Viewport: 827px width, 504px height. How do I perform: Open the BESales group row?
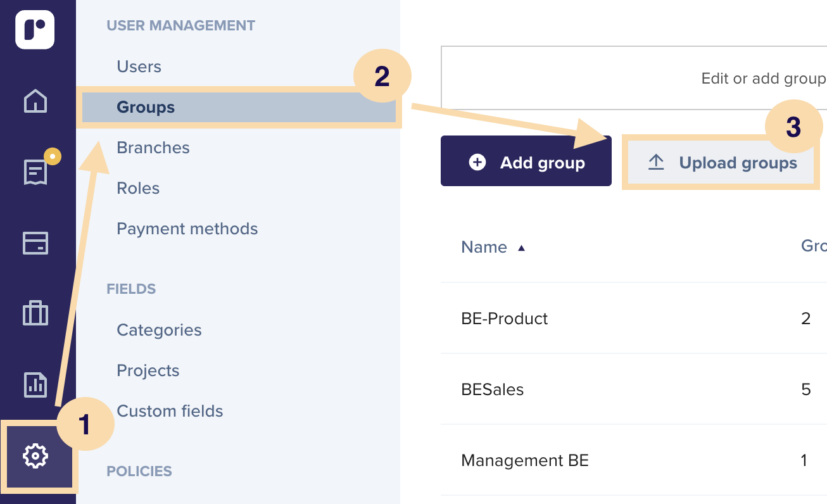tap(634, 389)
